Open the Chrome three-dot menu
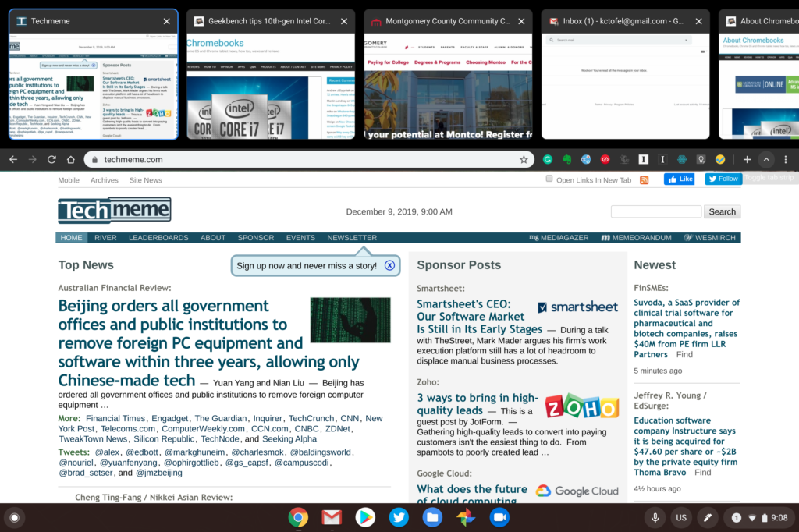The width and height of the screenshot is (799, 532). coord(786,159)
